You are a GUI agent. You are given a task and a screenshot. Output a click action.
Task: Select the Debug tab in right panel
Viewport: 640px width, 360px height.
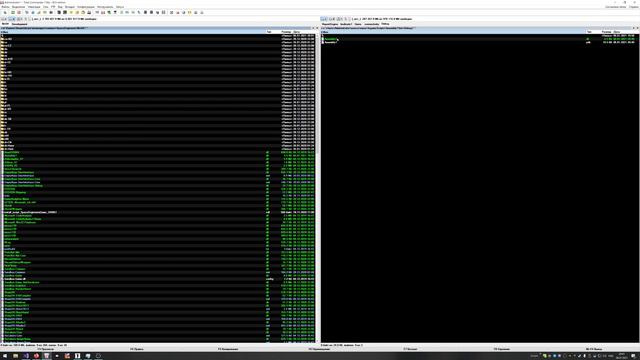385,24
